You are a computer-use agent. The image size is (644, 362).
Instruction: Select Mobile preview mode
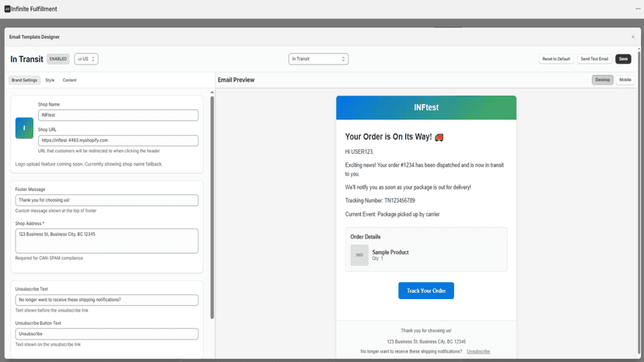point(625,79)
